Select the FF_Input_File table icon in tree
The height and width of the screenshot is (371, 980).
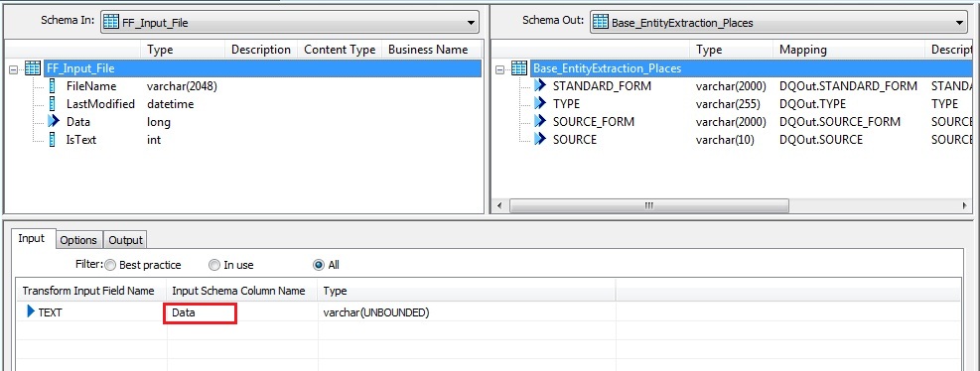33,68
